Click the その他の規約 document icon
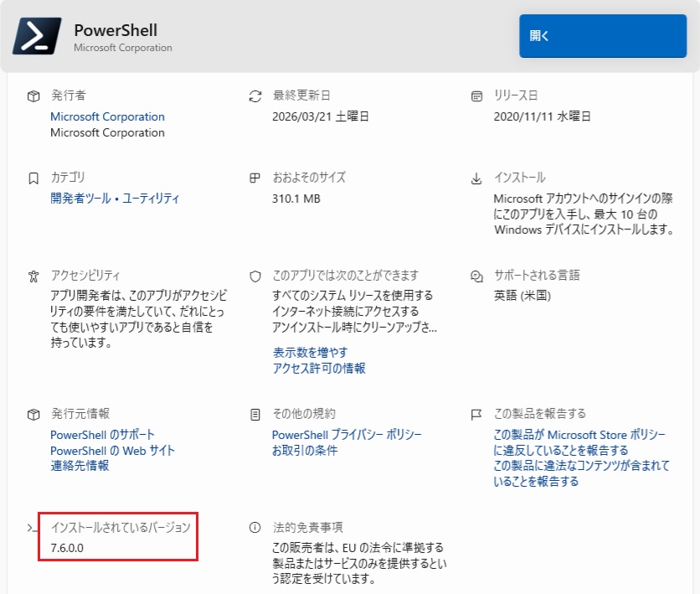 [x=255, y=415]
